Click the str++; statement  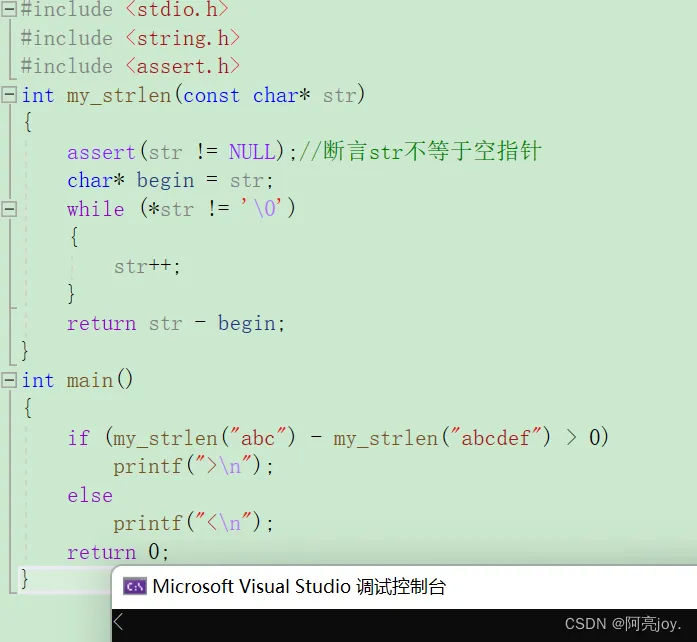(147, 266)
